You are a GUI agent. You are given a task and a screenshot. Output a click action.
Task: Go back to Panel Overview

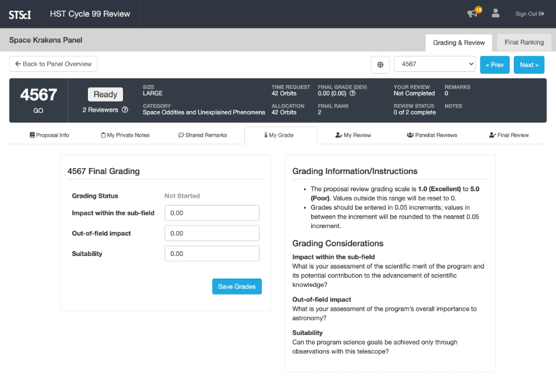(x=53, y=64)
